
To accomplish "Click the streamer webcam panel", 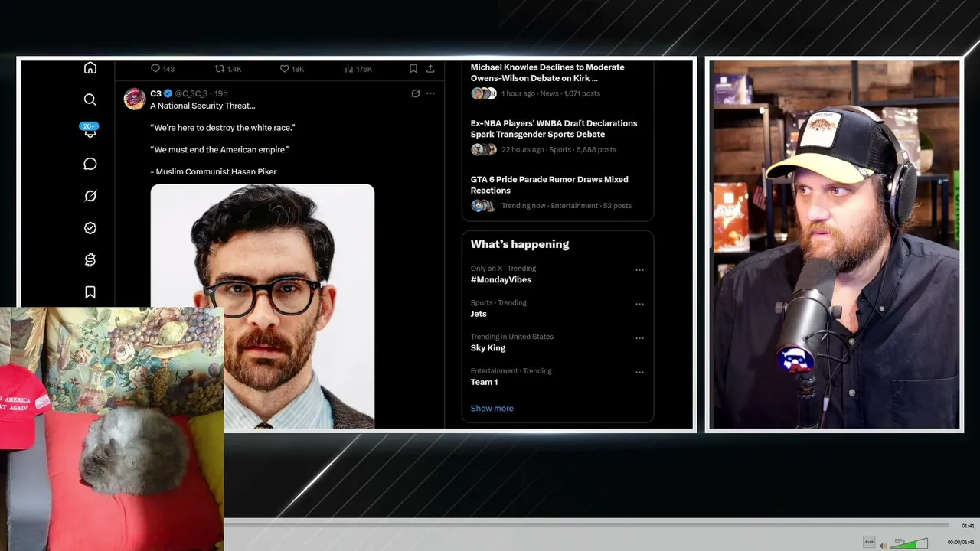I will point(835,245).
